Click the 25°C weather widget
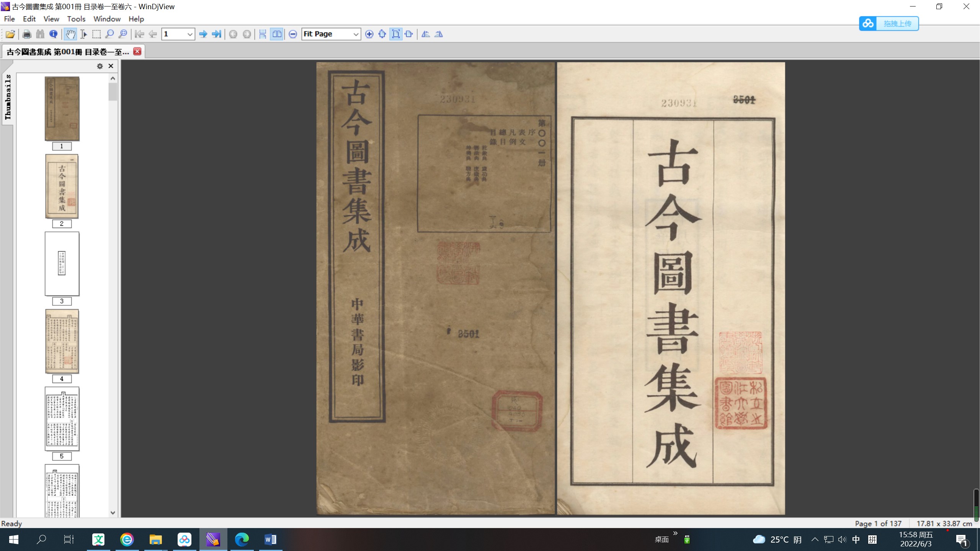Screen dimensions: 980x551 pyautogui.click(x=777, y=540)
